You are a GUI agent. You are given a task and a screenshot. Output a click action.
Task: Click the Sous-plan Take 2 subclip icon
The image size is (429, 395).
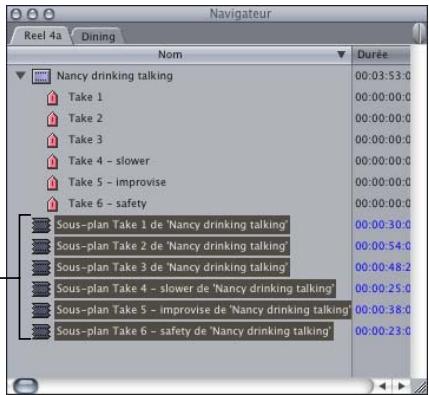point(41,246)
